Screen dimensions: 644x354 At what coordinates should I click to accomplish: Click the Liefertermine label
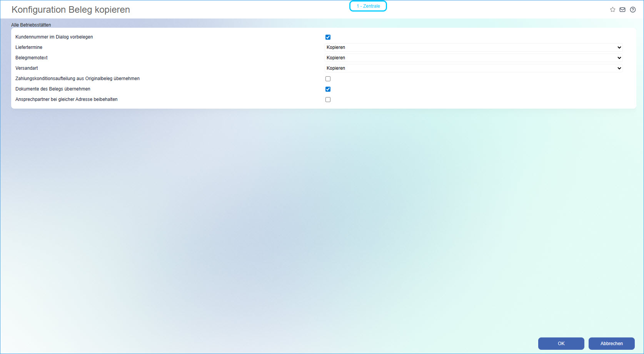coord(29,47)
